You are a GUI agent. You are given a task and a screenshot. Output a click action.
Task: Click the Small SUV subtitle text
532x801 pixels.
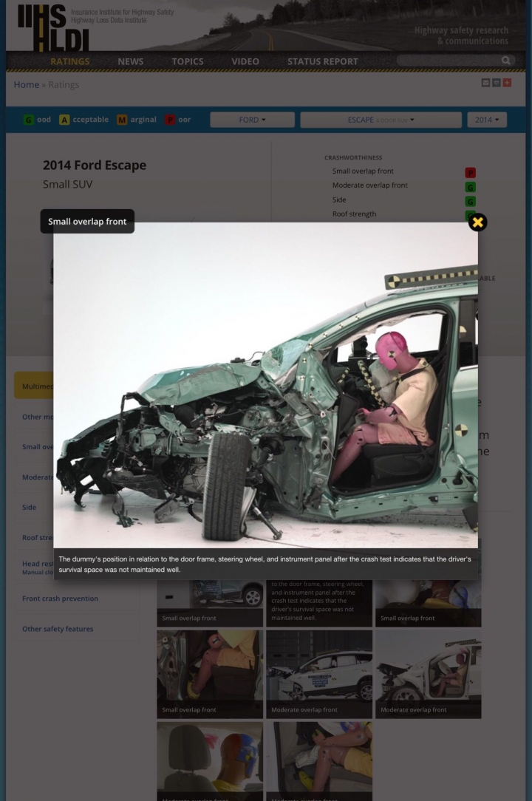point(67,185)
